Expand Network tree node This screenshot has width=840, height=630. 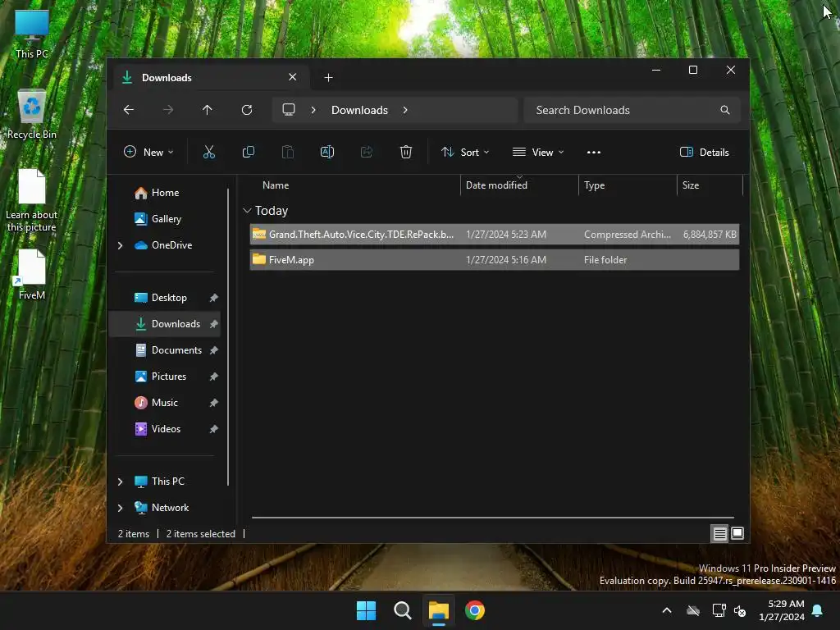point(120,508)
